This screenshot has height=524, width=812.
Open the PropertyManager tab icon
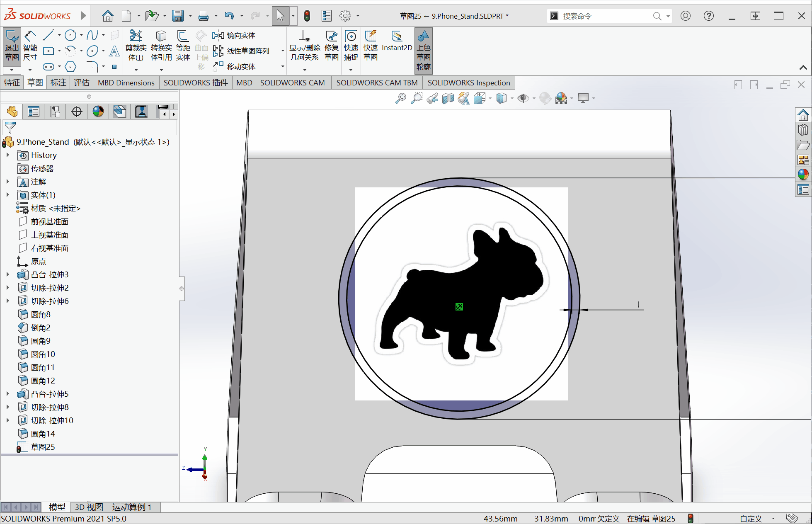coord(34,112)
